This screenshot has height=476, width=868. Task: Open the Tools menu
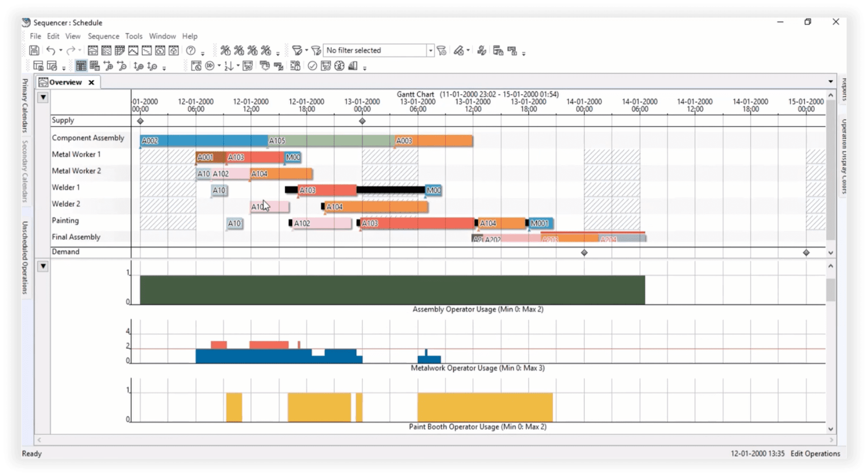(134, 36)
